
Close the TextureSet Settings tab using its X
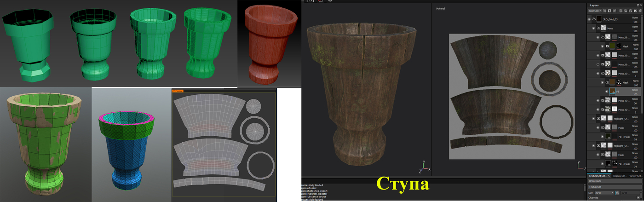[x=609, y=176]
